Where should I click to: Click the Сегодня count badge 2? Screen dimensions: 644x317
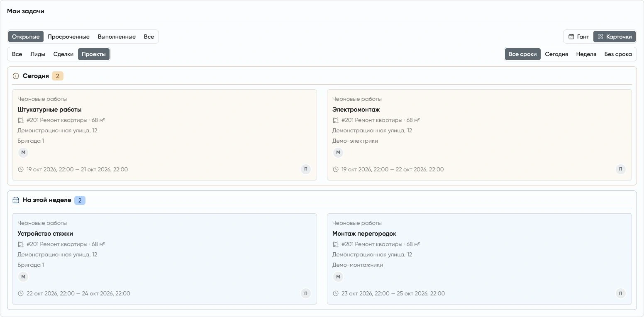pos(58,76)
